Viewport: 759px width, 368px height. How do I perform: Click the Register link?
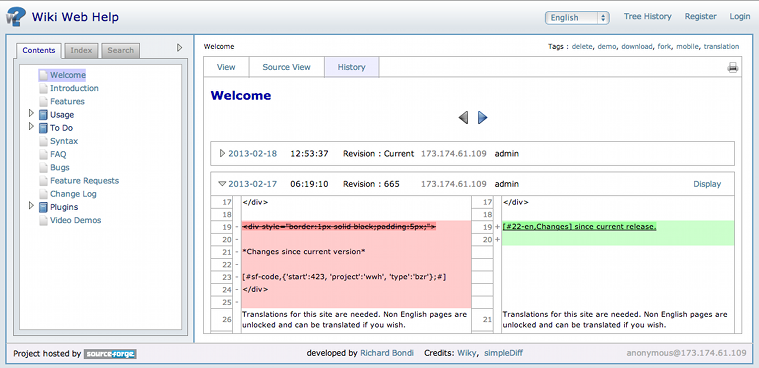700,16
